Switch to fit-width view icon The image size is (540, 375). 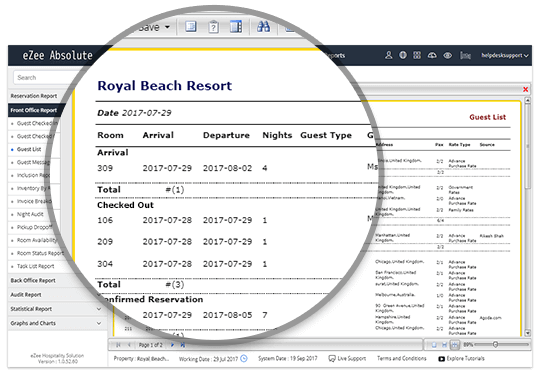pyautogui.click(x=444, y=345)
